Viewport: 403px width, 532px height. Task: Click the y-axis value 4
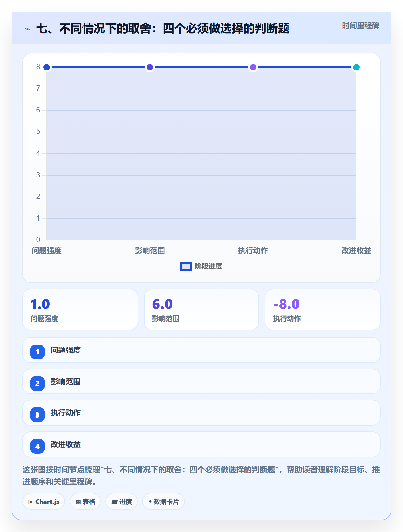coord(38,154)
